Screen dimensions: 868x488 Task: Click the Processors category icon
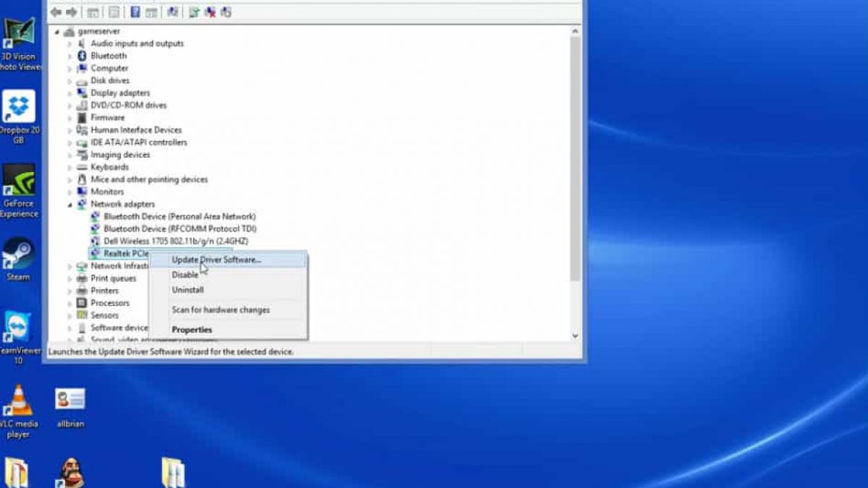(82, 303)
